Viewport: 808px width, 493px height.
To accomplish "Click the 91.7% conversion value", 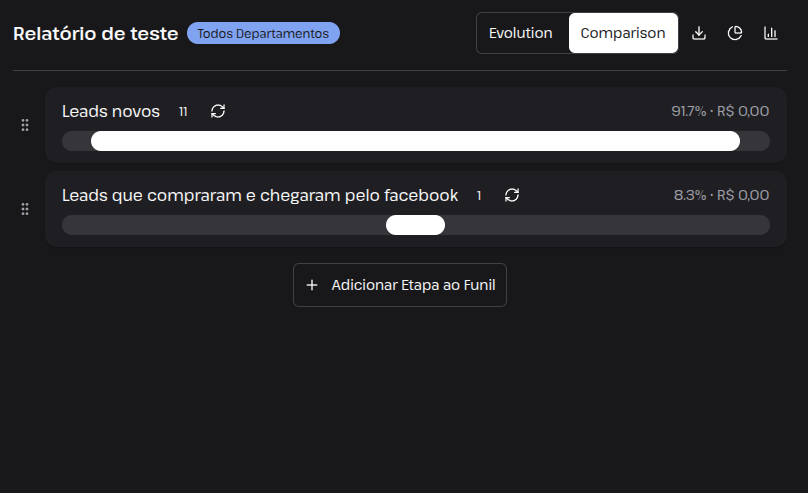I will [x=688, y=111].
